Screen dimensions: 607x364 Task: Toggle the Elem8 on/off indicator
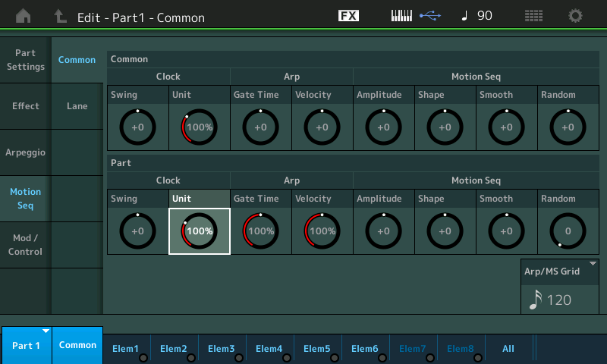point(478,358)
